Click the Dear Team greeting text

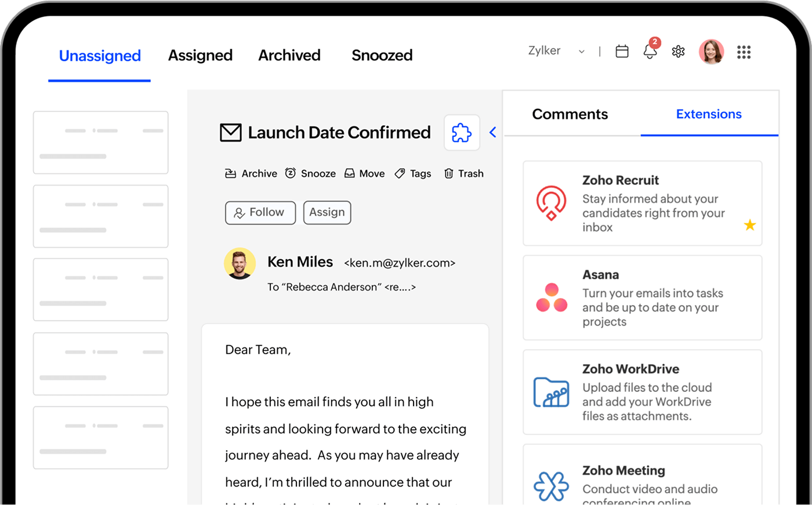pyautogui.click(x=258, y=350)
